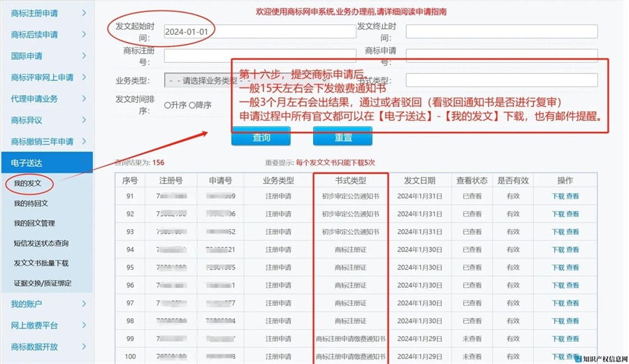Image resolution: width=629 pixels, height=364 pixels.
Task: Expand the 商标后续申请 menu arrow
Action: 84,34
